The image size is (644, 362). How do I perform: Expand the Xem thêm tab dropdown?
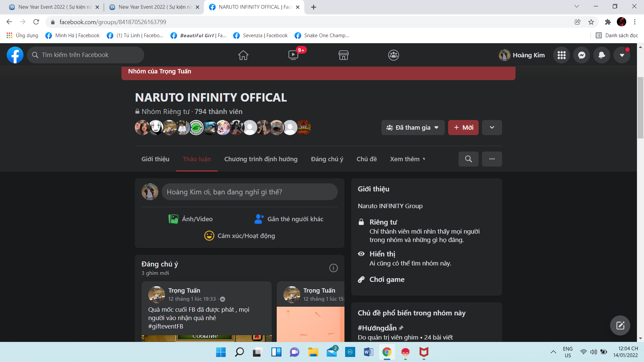(x=408, y=159)
